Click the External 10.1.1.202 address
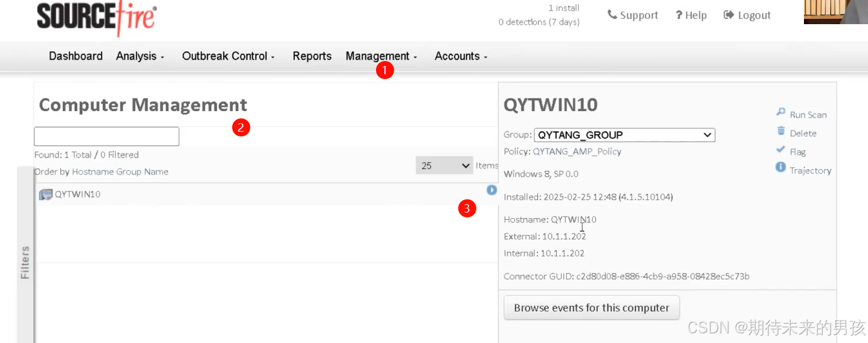This screenshot has width=868, height=343. [x=563, y=236]
